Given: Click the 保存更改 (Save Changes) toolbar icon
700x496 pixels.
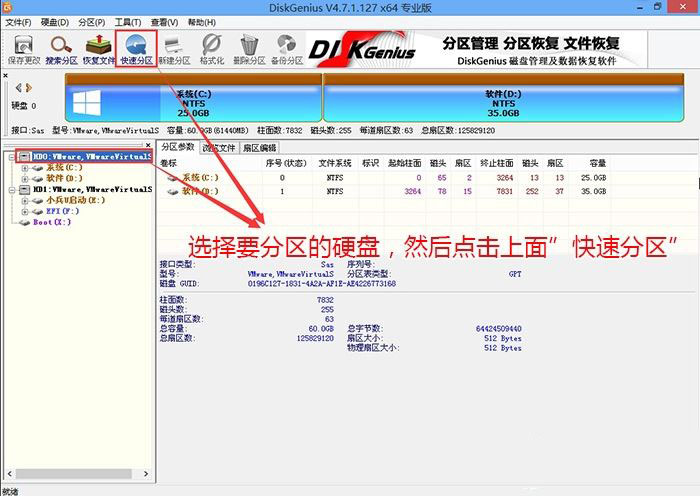Looking at the screenshot, I should (x=23, y=48).
